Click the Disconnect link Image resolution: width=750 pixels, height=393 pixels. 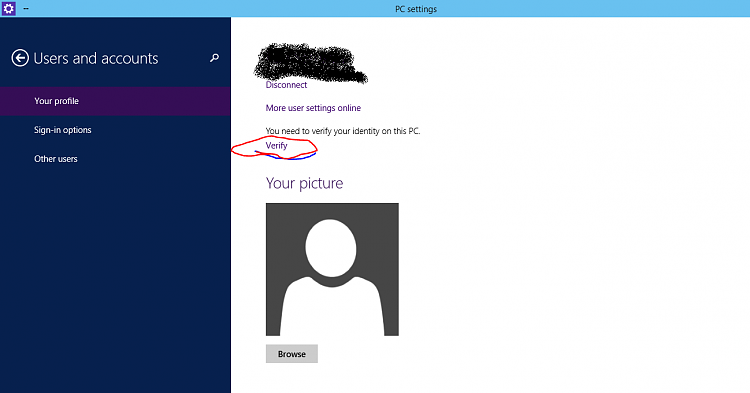(x=286, y=85)
